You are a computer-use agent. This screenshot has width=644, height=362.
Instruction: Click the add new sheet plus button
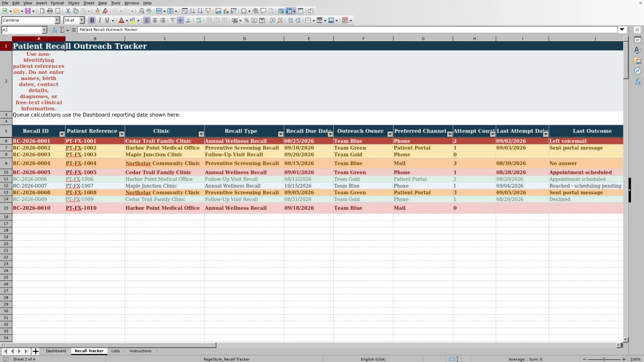36,351
